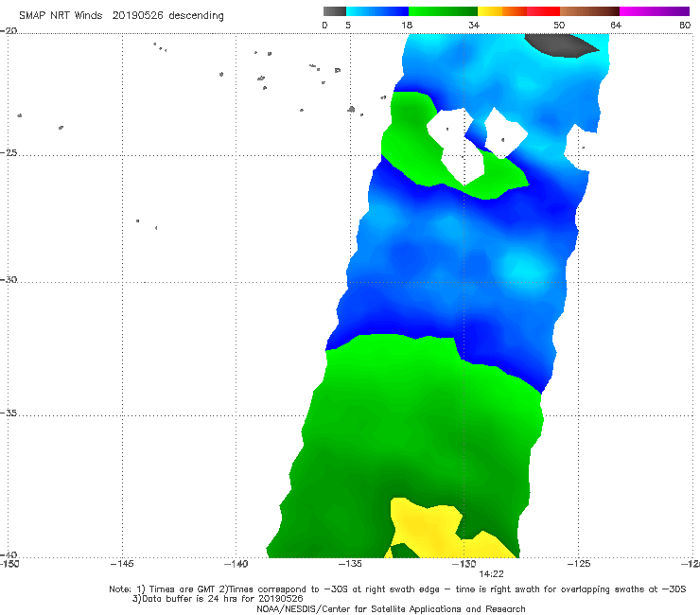Click the color bar label 18
This screenshot has width=700, height=615.
click(x=407, y=26)
